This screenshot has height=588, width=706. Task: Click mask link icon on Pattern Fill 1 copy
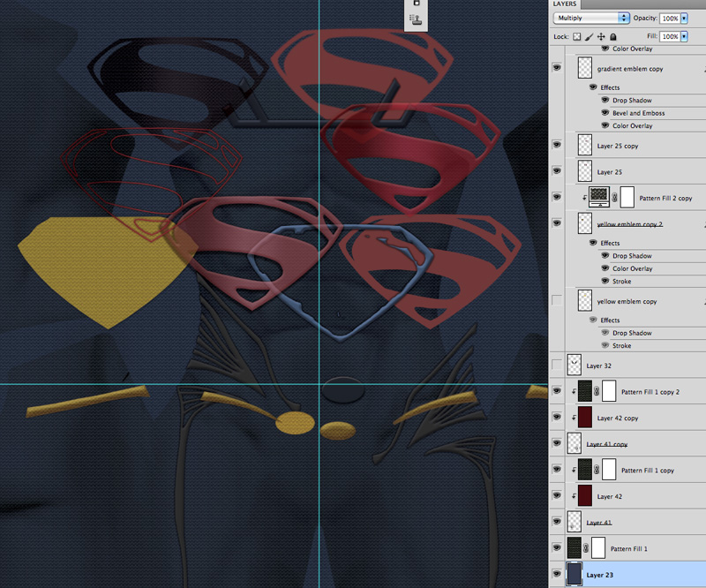(x=597, y=470)
